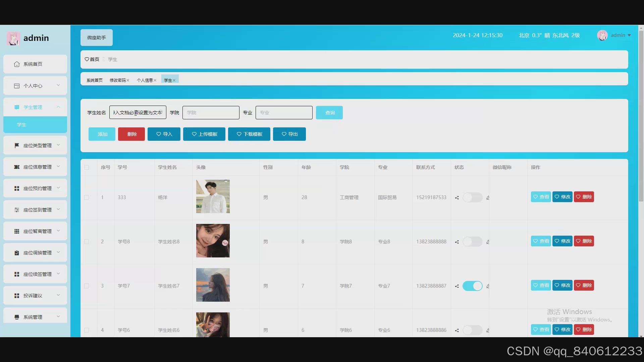Enable the status switch for 杨洋

(472, 197)
